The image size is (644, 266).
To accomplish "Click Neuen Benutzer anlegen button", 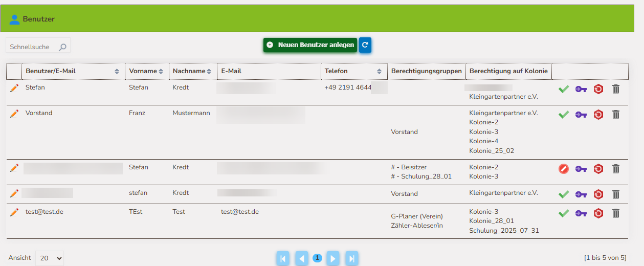I will pos(310,45).
